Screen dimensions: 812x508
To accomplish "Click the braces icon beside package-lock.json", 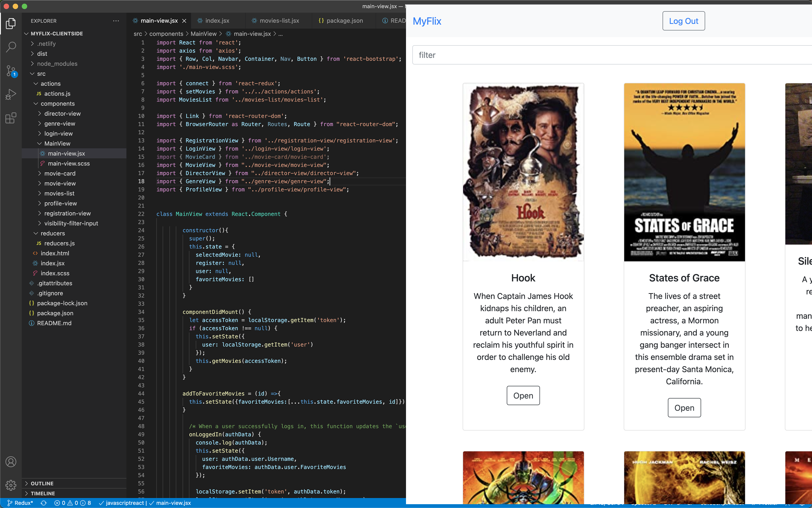I will (31, 303).
